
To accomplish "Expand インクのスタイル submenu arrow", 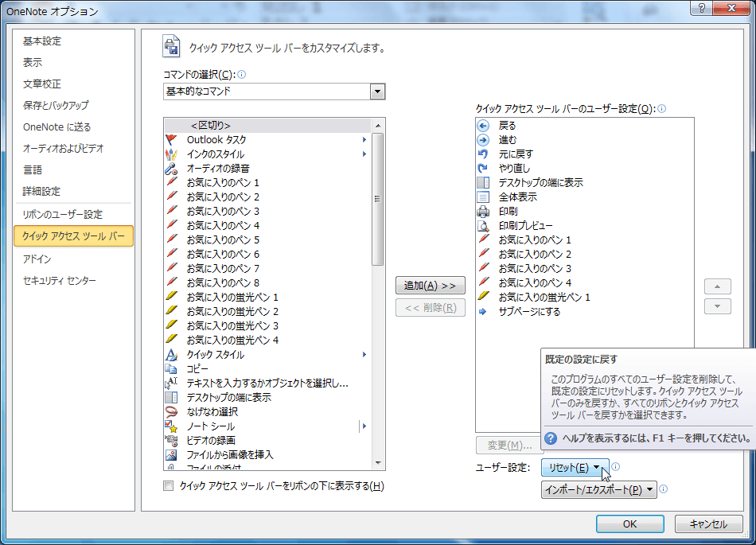I will 364,154.
